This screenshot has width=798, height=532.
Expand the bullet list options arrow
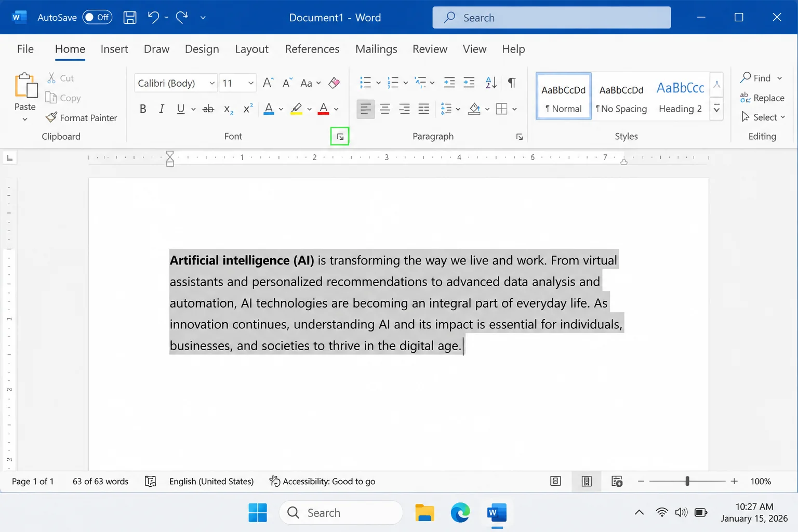[378, 83]
